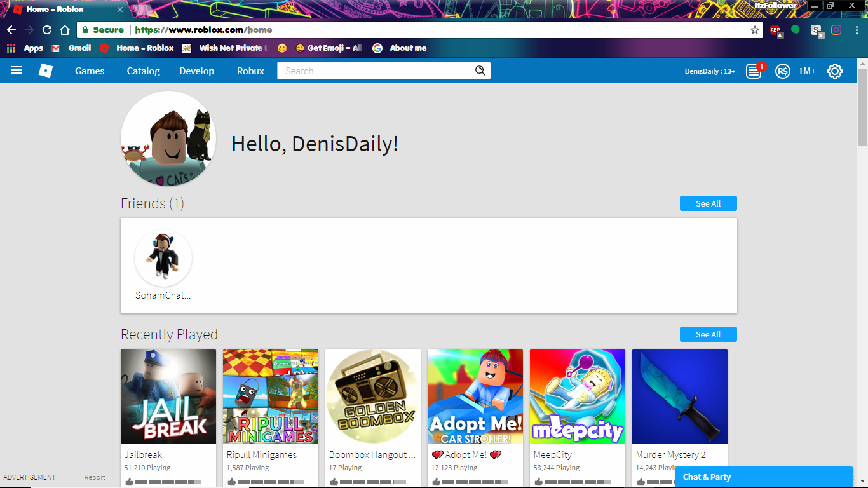Open Adblock Plus extension icon
Image resolution: width=868 pixels, height=488 pixels.
[775, 30]
